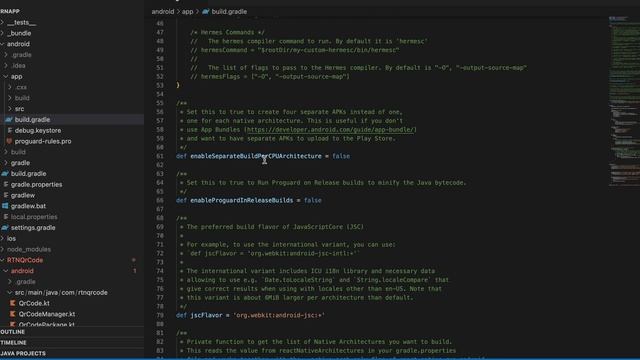Expand the .cxx folder
Screen dimensions: 640x360
click(x=10, y=87)
